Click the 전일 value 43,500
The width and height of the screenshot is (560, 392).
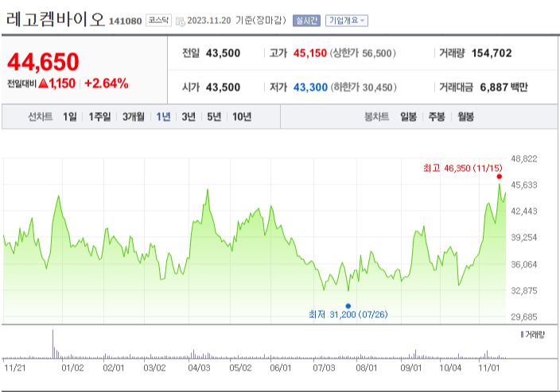coord(223,53)
